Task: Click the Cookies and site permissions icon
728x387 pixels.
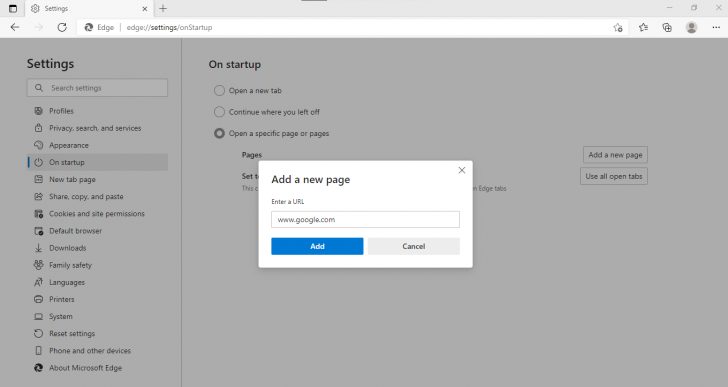Action: (x=39, y=214)
